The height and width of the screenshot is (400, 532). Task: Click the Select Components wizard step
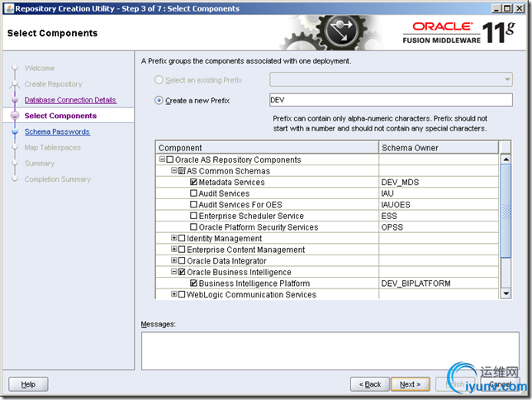pyautogui.click(x=60, y=116)
